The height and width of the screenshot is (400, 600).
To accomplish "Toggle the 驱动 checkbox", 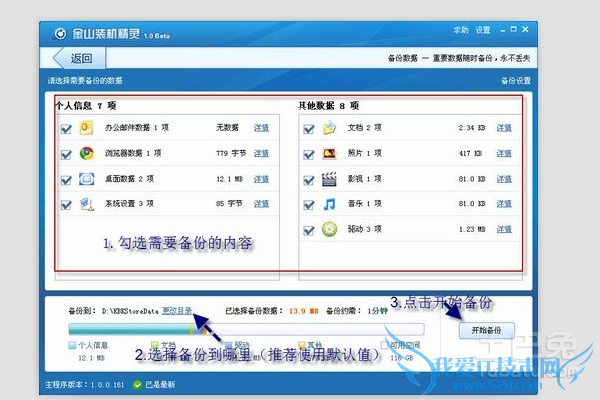I will [x=308, y=230].
